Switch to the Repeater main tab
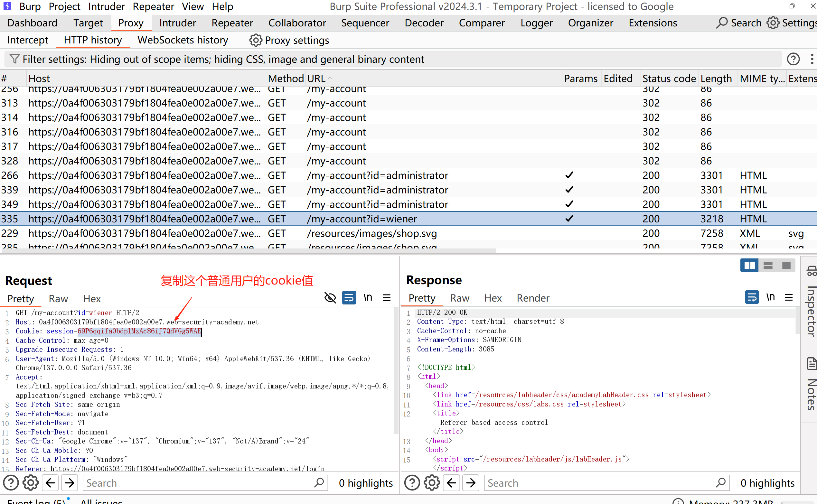 232,23
